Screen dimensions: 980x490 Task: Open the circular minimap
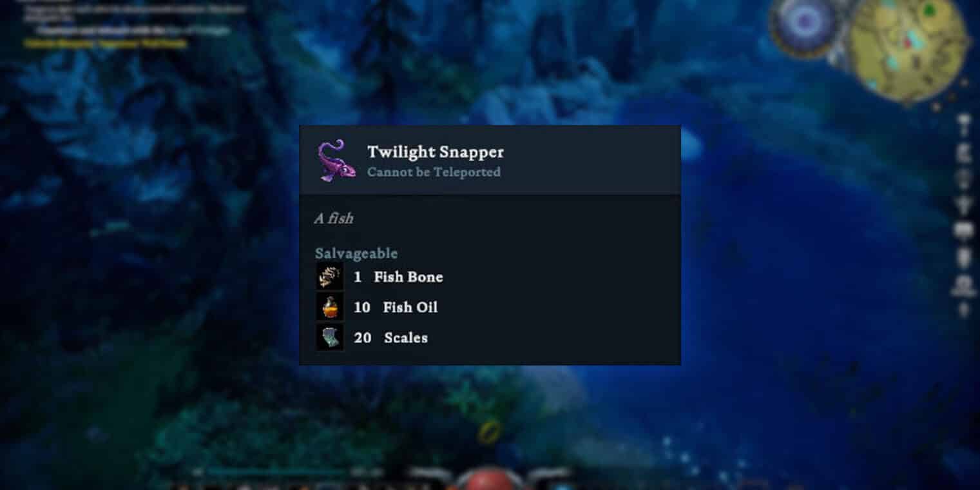click(x=908, y=48)
